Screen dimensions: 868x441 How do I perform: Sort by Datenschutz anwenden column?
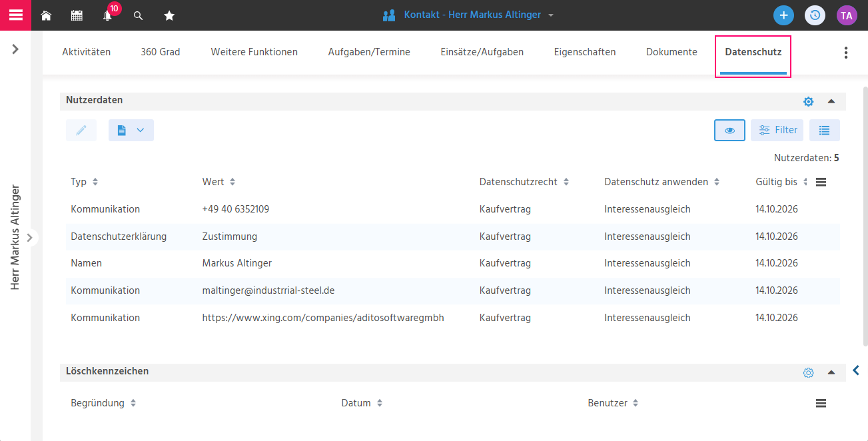click(716, 182)
